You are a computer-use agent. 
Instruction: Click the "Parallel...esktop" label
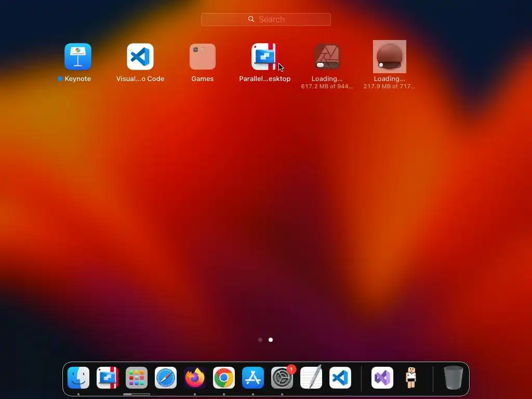(x=264, y=79)
